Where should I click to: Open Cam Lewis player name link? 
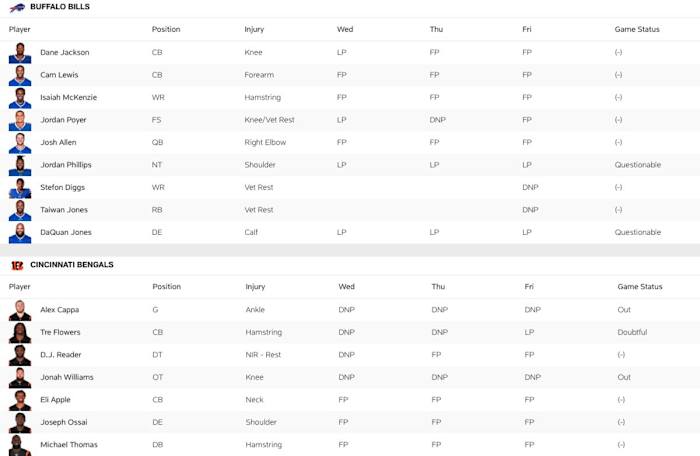(59, 75)
